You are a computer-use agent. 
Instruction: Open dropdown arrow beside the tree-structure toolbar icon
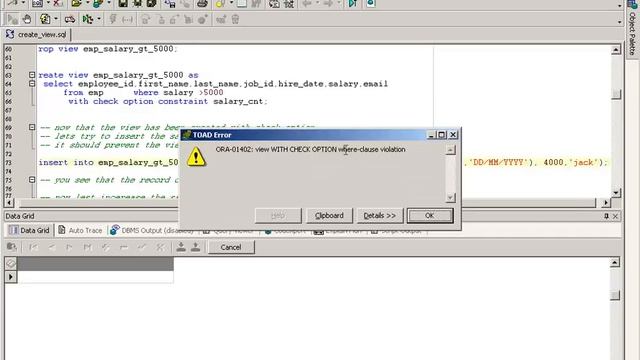pyautogui.click(x=99, y=19)
